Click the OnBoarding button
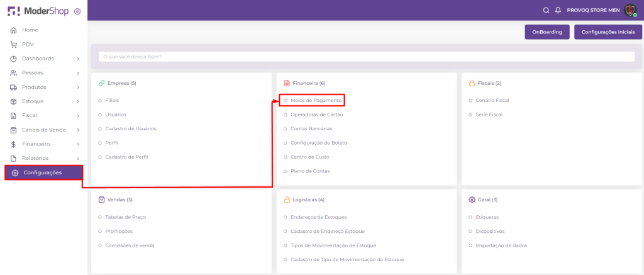This screenshot has width=644, height=275. pos(547,32)
